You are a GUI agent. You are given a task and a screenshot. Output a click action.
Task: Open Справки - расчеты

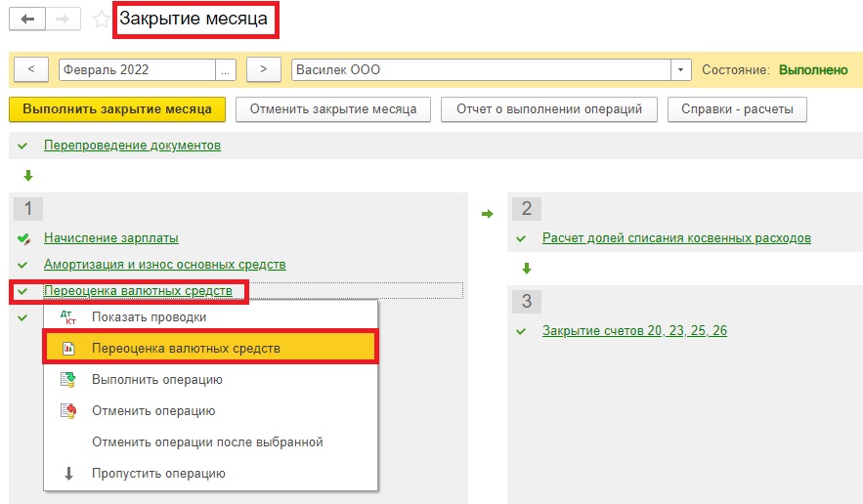[x=737, y=109]
